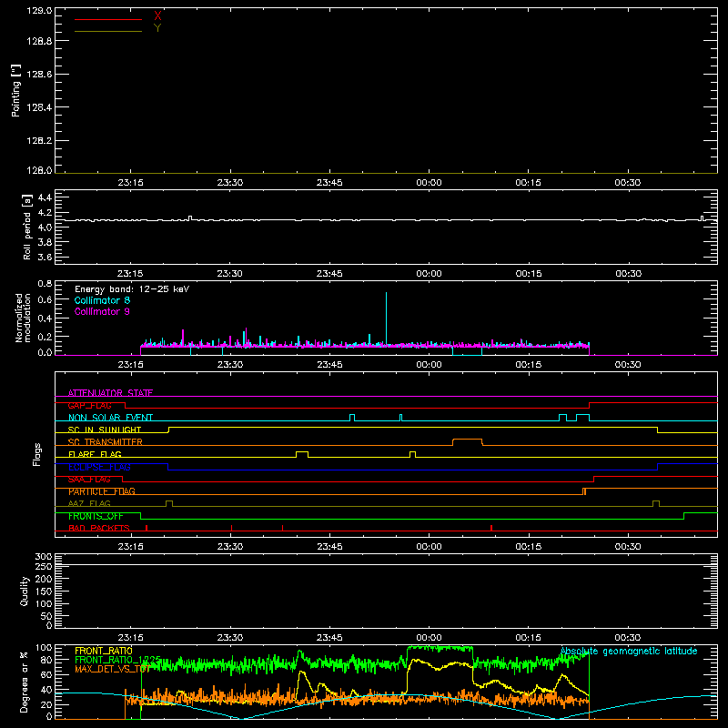Click the FLARE_FLAG label
The image size is (728, 728).
click(x=95, y=454)
